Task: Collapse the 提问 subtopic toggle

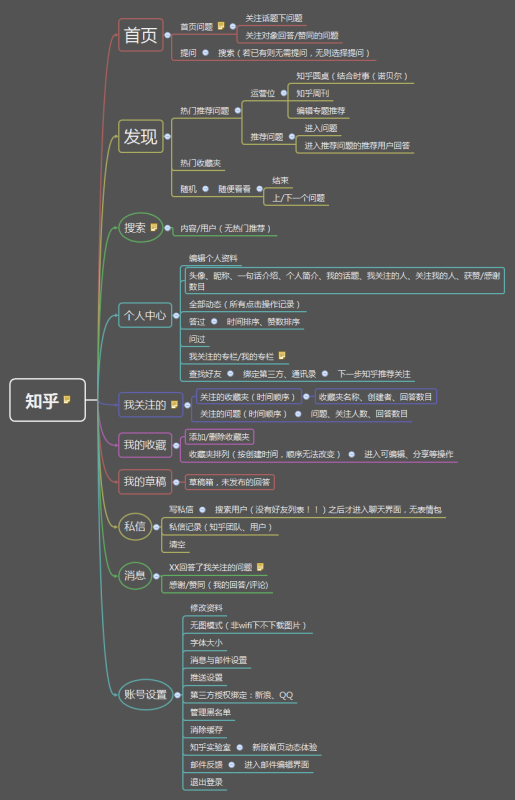Action: tap(205, 53)
